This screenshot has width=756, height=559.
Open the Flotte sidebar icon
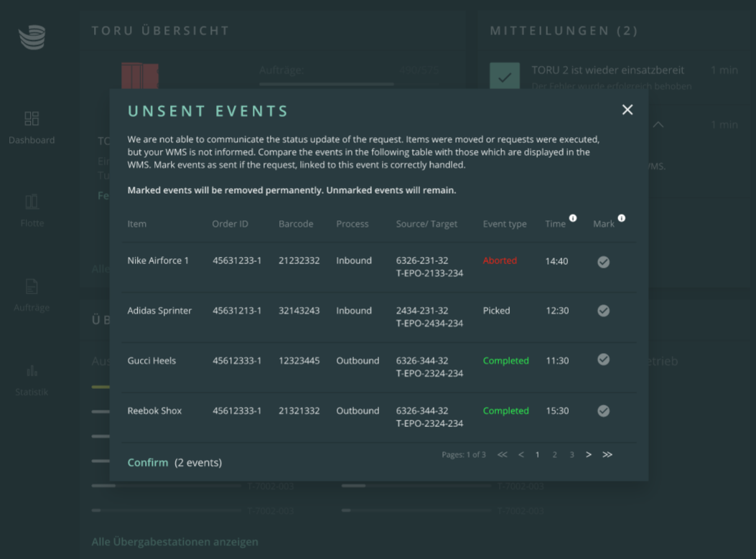pos(32,202)
